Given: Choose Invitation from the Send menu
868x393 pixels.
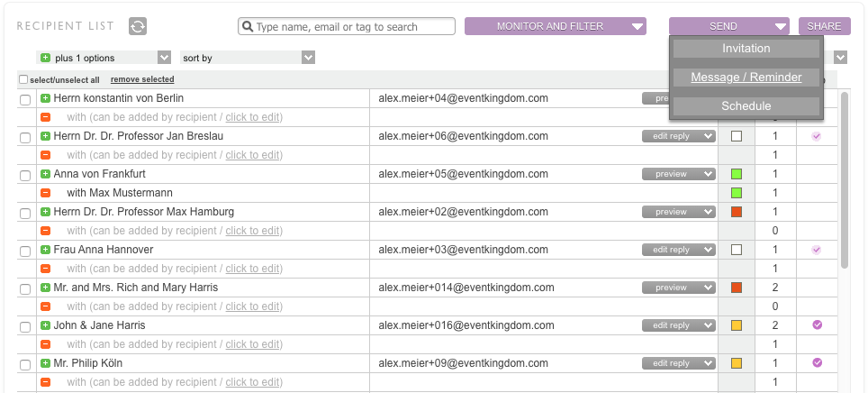Looking at the screenshot, I should coord(746,49).
